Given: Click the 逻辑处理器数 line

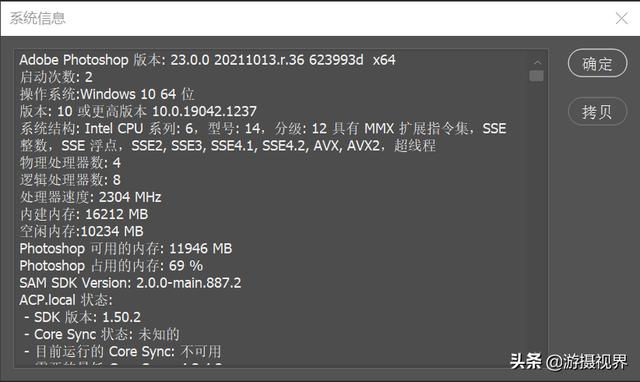Looking at the screenshot, I should coord(70,180).
